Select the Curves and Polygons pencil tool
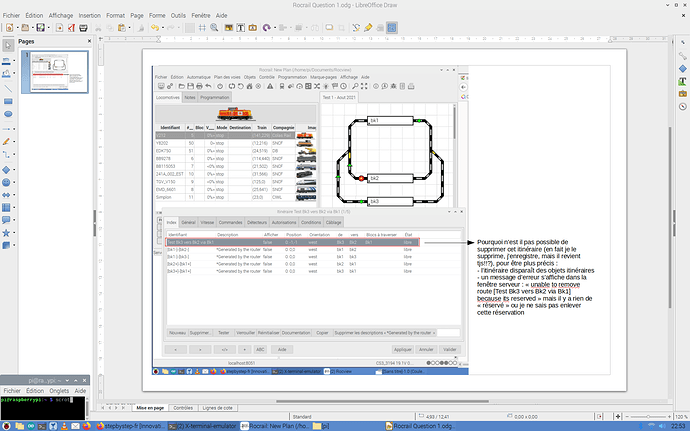Image resolution: width=690 pixels, height=431 pixels. tap(6, 142)
